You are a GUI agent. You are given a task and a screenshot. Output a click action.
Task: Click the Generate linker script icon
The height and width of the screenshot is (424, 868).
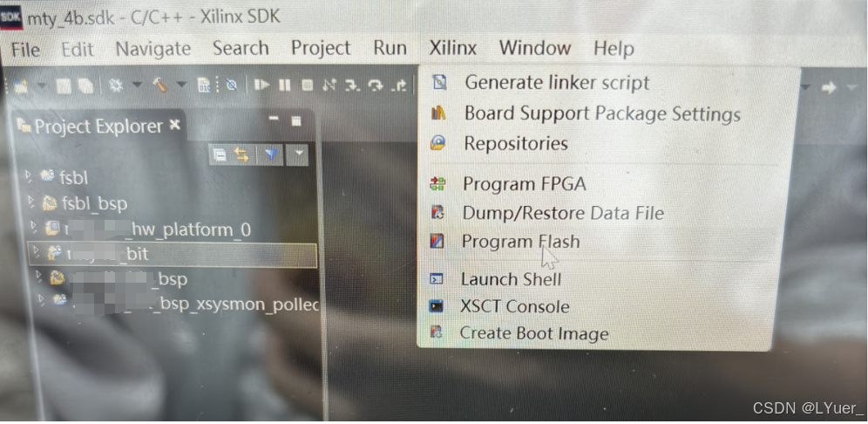(439, 83)
